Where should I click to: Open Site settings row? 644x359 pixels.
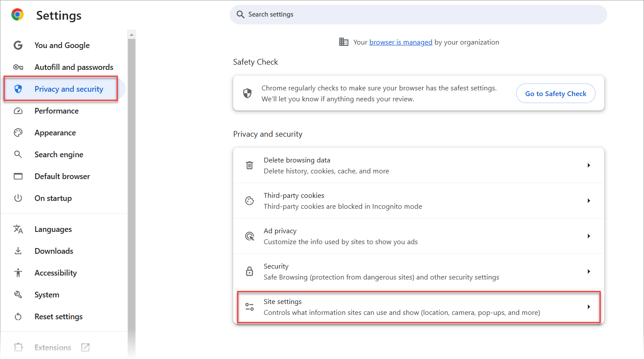click(419, 307)
